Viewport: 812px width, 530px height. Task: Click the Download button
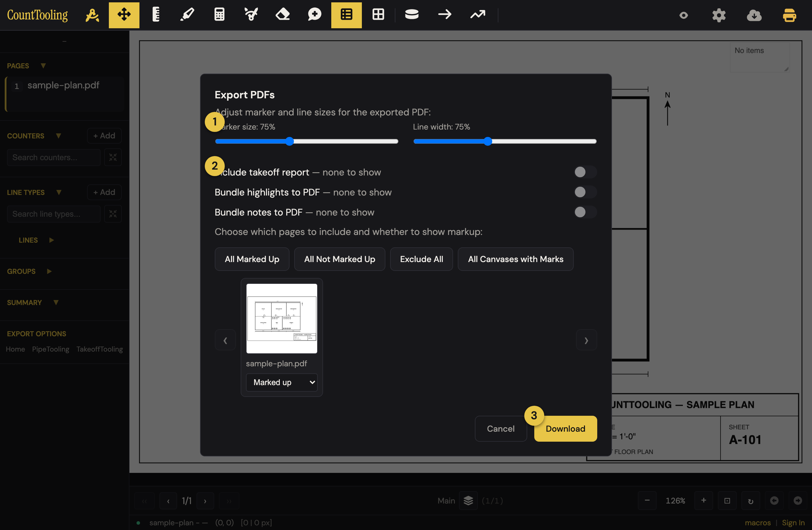click(x=565, y=429)
